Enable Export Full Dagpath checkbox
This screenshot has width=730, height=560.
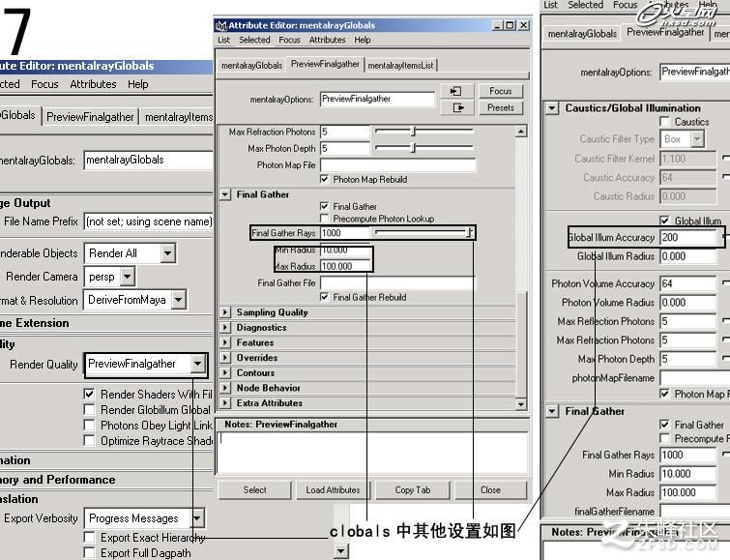(x=89, y=552)
